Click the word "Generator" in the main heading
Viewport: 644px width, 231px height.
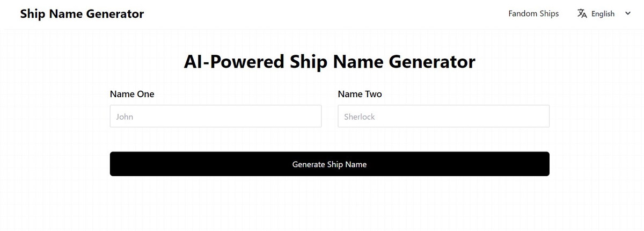point(431,62)
